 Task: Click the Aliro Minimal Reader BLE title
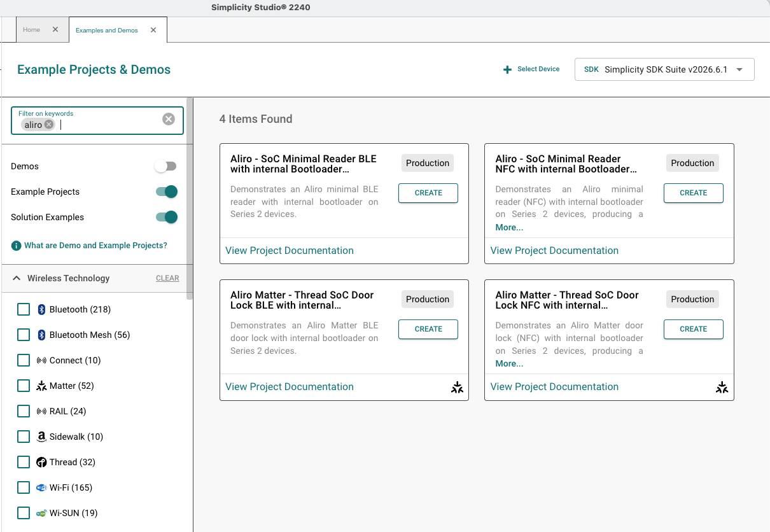(x=304, y=164)
